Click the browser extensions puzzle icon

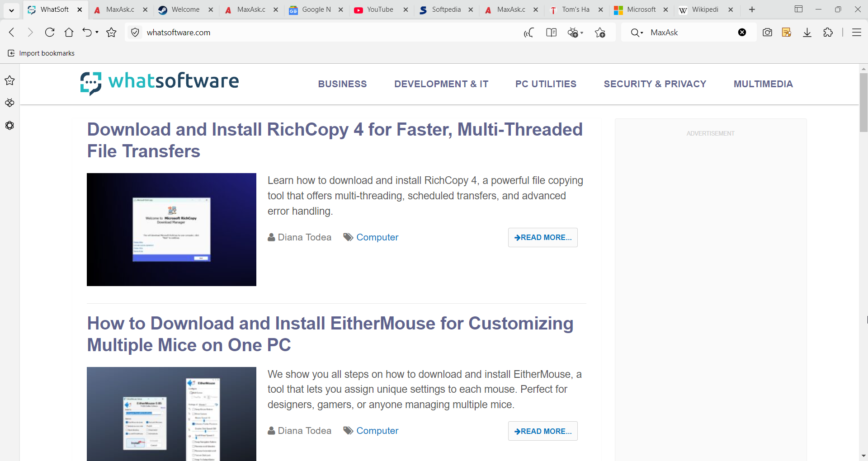coord(828,32)
